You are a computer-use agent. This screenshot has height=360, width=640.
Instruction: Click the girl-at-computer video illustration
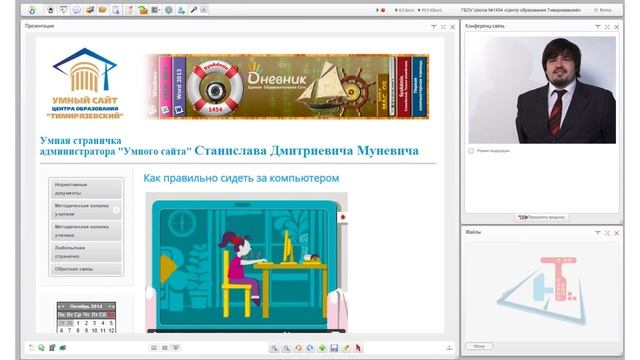pos(247,262)
